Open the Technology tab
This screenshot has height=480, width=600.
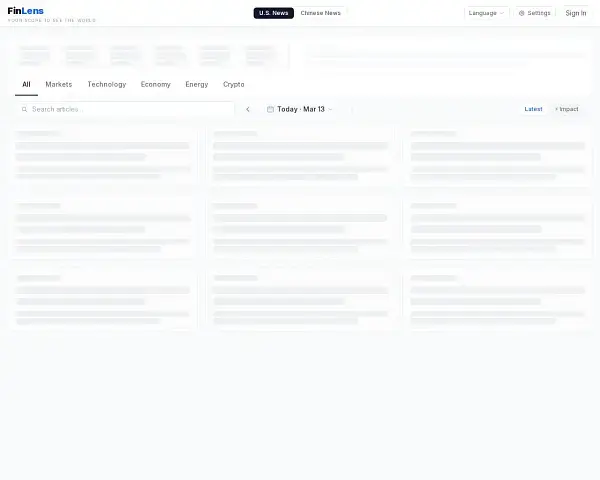coord(106,85)
